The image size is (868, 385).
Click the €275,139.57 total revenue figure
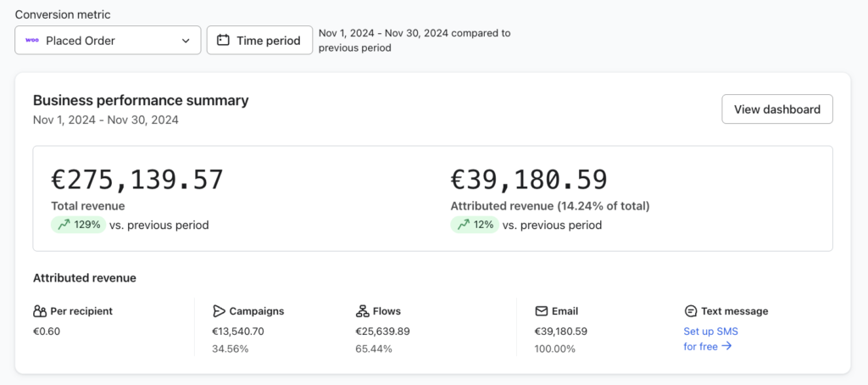click(137, 180)
